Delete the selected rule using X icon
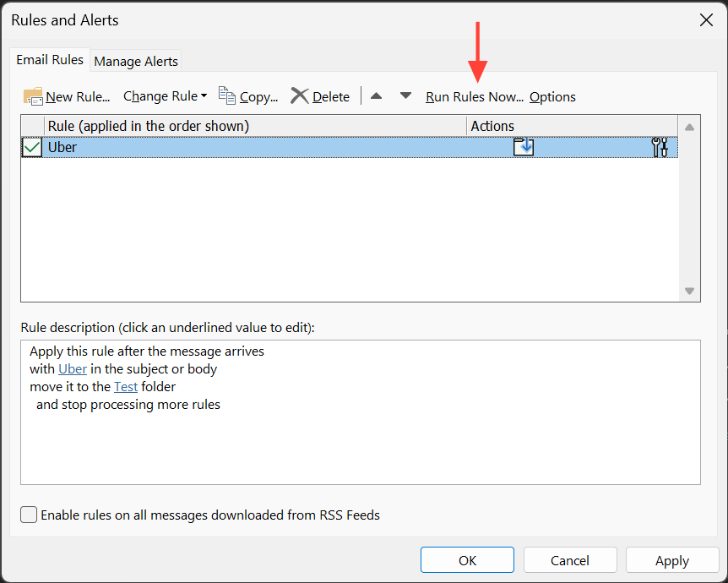 click(299, 95)
